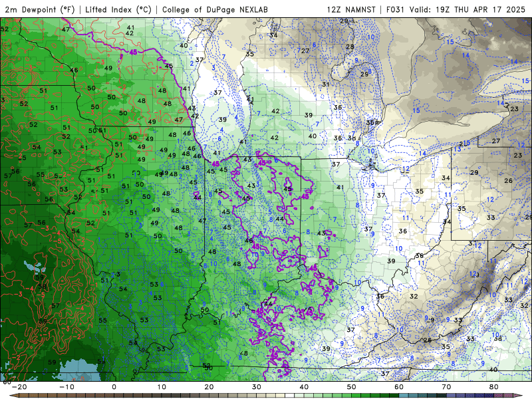Click the "10" label on the color scale

(x=162, y=387)
